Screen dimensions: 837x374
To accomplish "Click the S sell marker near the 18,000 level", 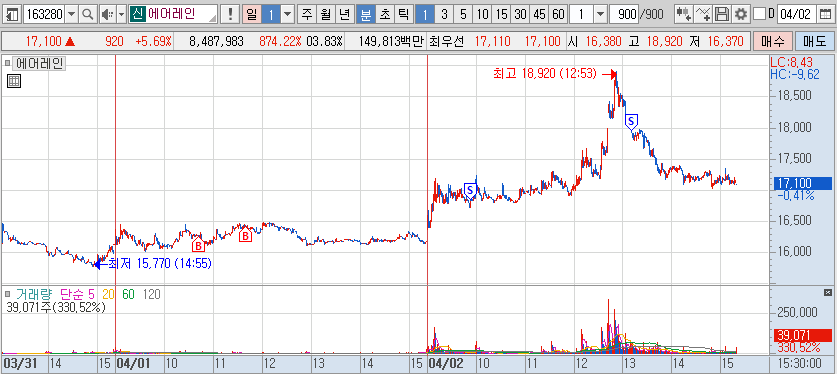I will 631,122.
